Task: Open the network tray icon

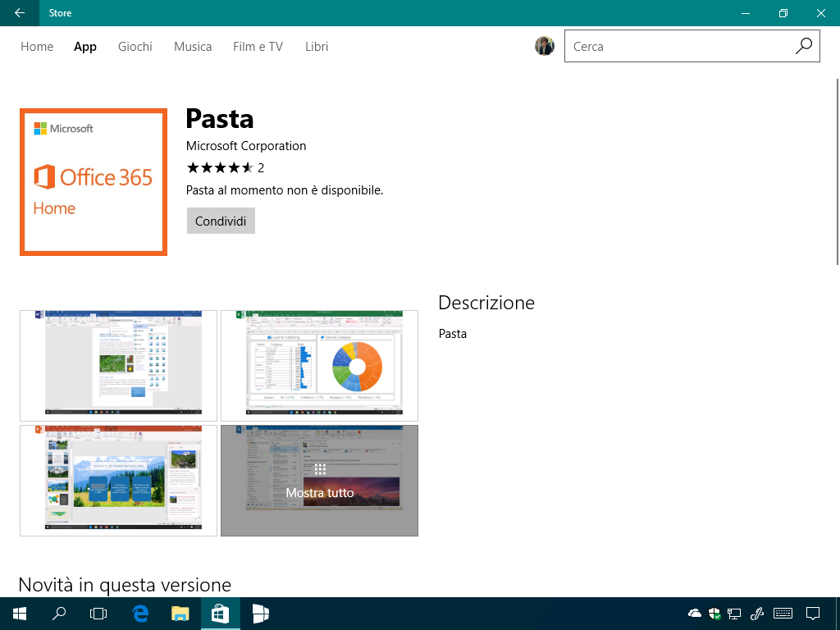Action: point(734,614)
